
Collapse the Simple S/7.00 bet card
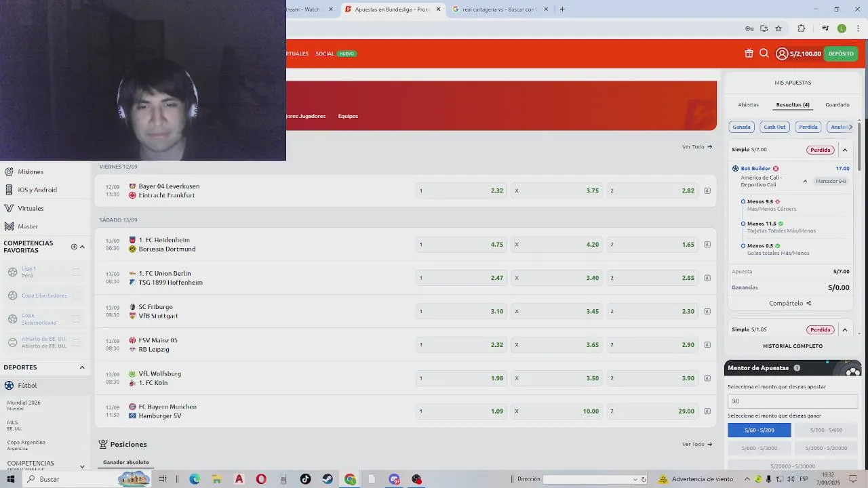coord(844,150)
